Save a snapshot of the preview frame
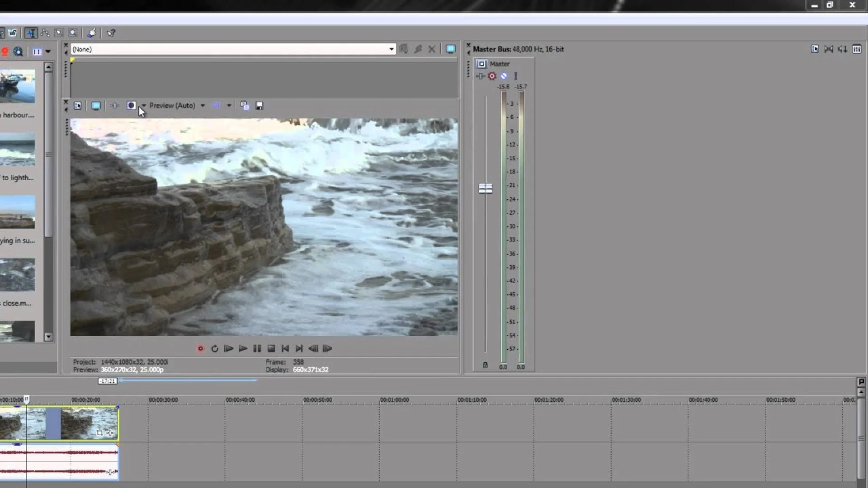This screenshot has width=868, height=488. coord(259,105)
